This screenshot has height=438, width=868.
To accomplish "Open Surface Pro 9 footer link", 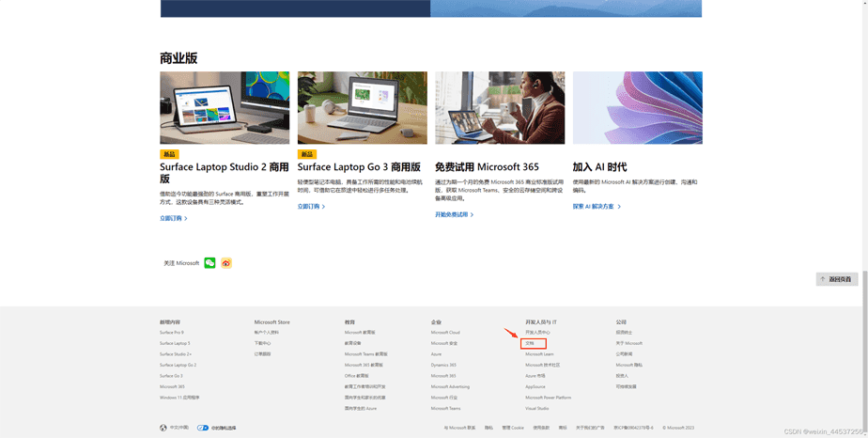I will pos(172,333).
